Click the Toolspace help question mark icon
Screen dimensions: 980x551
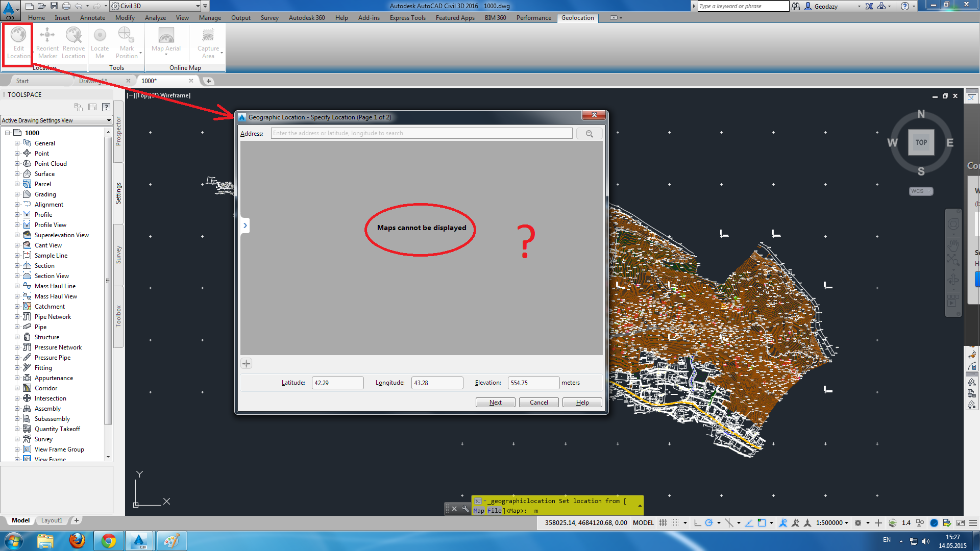106,107
